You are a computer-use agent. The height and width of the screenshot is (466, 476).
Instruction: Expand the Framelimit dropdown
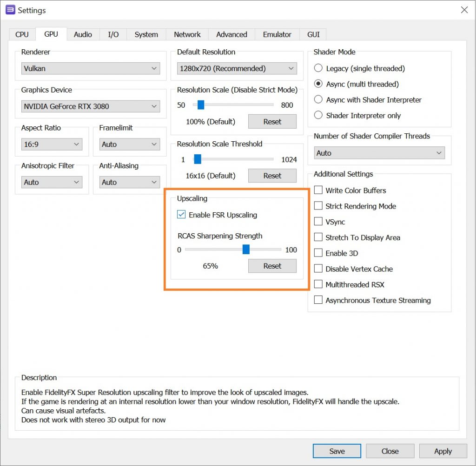click(x=130, y=144)
